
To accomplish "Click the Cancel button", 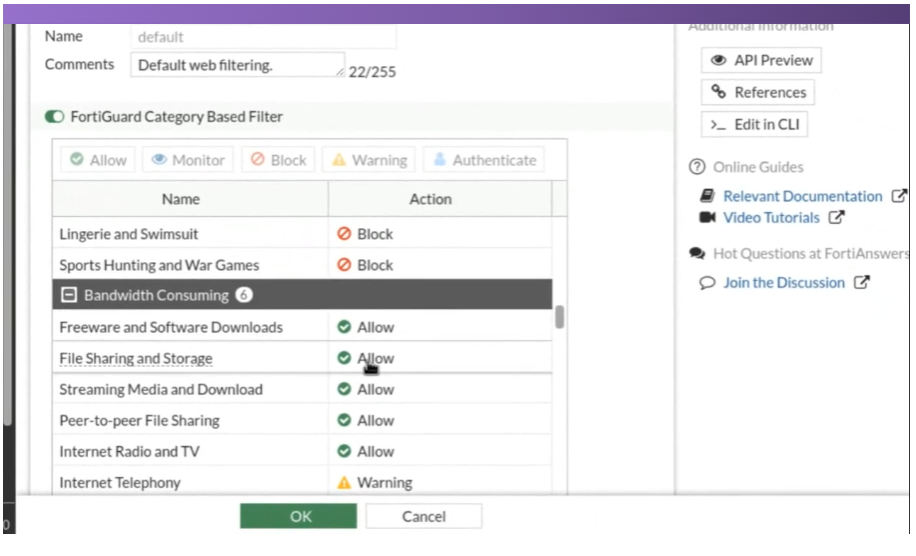I will [x=424, y=516].
